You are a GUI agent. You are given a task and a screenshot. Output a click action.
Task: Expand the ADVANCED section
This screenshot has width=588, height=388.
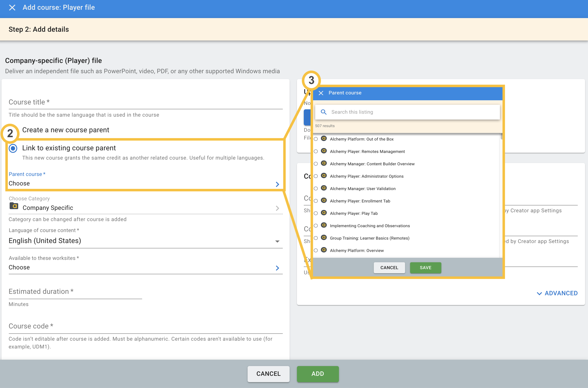pos(557,293)
